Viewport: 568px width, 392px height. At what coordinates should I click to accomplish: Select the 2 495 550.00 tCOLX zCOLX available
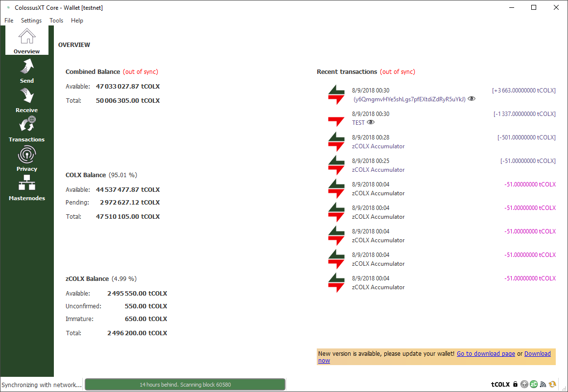click(x=137, y=294)
